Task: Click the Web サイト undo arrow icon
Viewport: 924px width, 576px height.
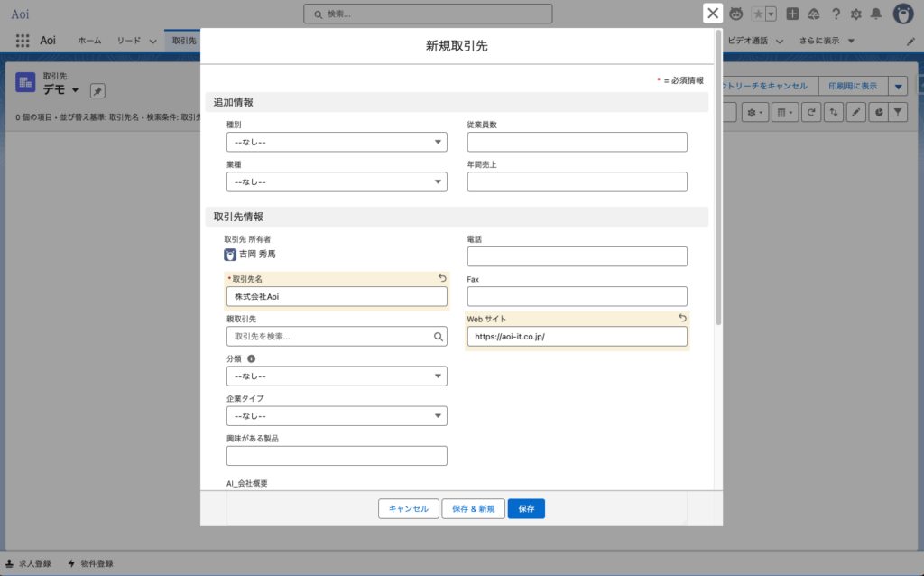Action: pos(682,318)
